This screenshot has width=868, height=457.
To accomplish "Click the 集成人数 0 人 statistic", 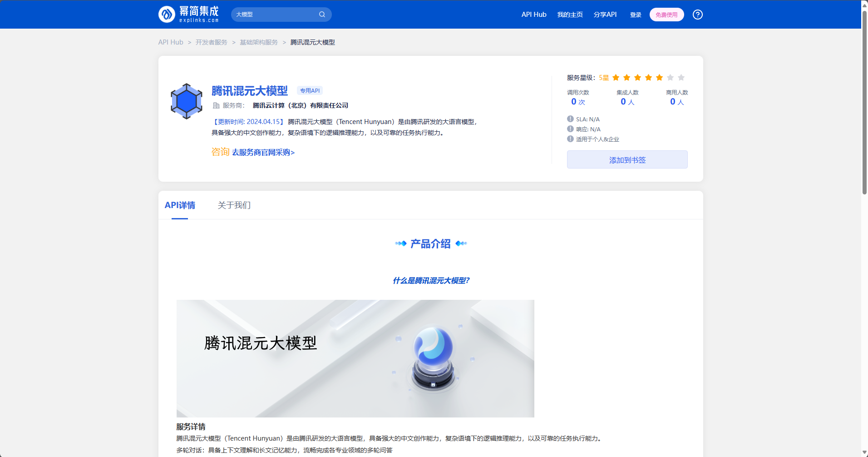I will coord(627,98).
